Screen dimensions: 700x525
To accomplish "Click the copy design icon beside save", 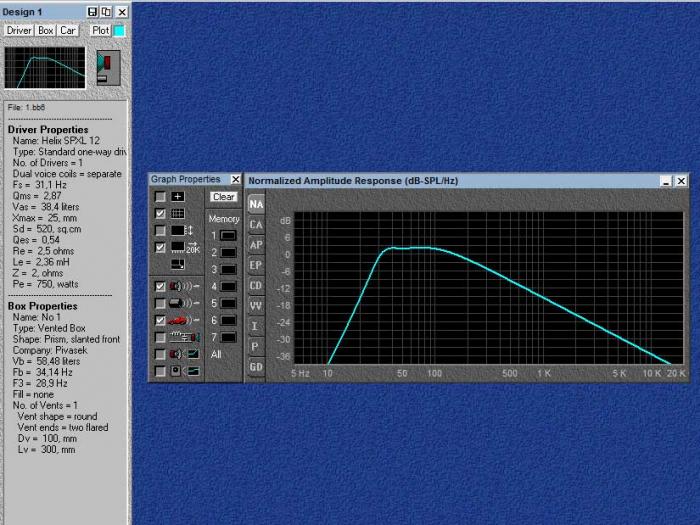I will point(106,11).
